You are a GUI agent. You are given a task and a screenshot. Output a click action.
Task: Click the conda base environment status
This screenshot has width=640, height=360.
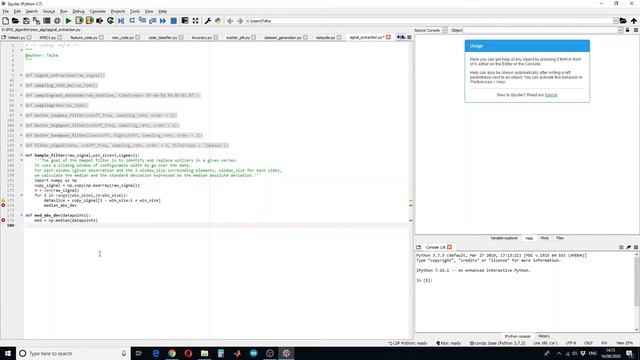498,343
